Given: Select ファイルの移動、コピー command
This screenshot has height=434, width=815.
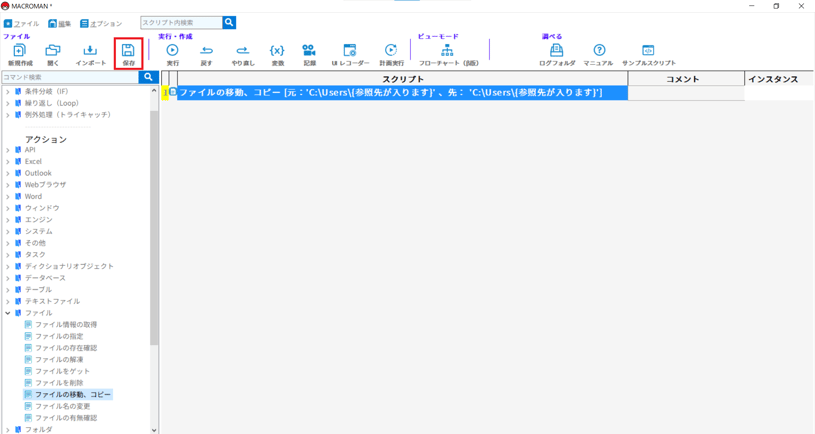Looking at the screenshot, I should coord(73,394).
